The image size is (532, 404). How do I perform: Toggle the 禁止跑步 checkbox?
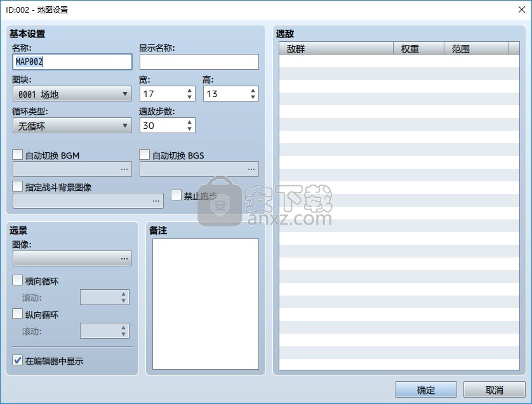point(176,195)
